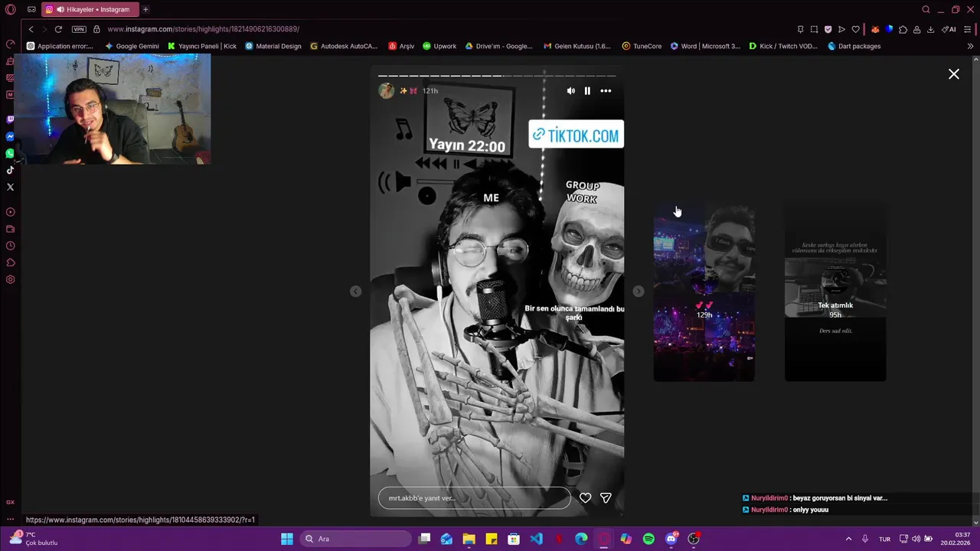Close the Instagram story viewer
This screenshot has width=980, height=551.
coord(954,74)
